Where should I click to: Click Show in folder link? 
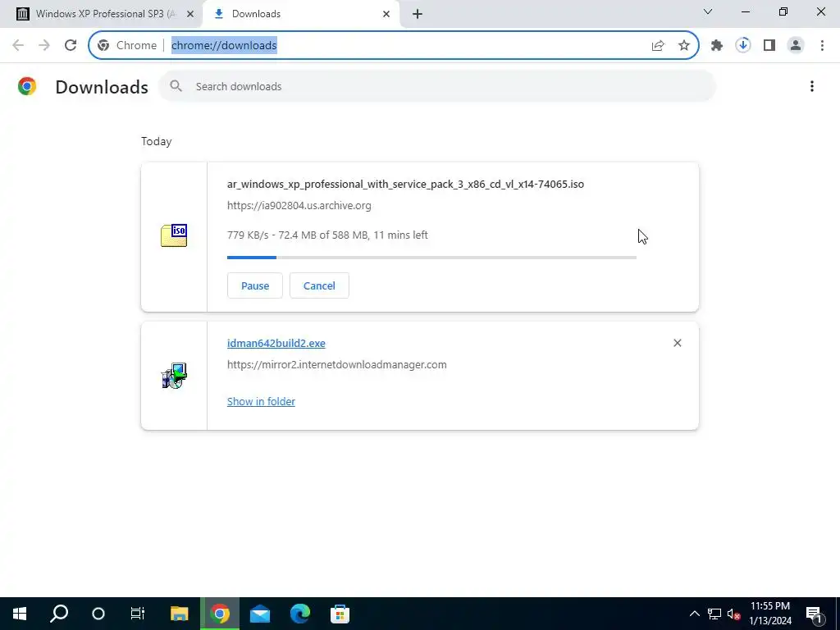click(261, 402)
